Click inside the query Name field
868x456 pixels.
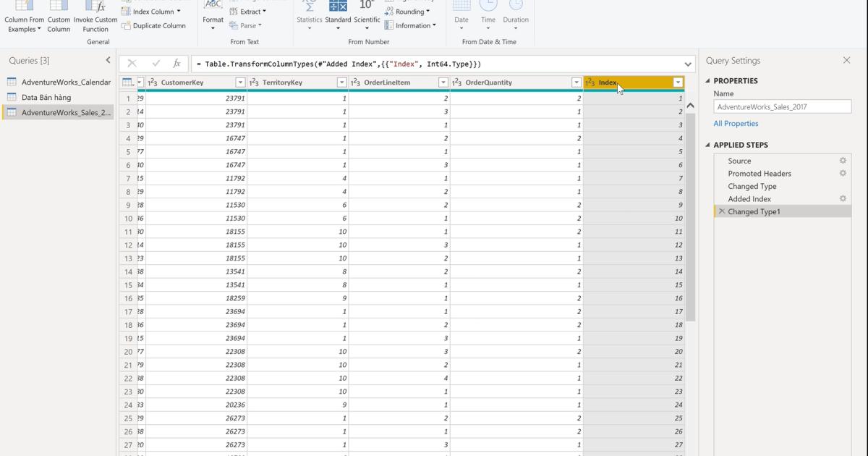click(x=782, y=106)
